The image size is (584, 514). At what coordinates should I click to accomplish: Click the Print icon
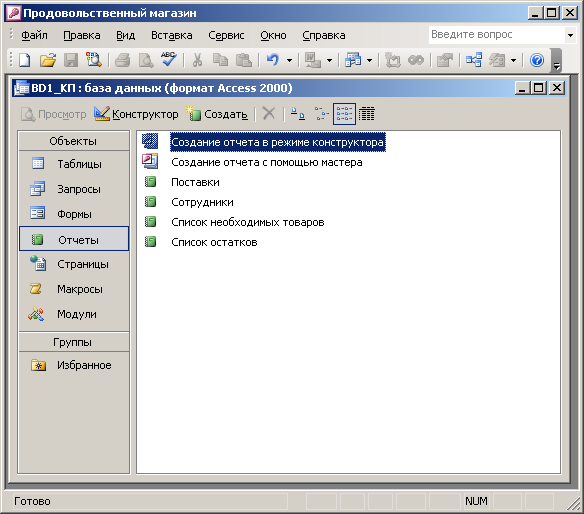click(122, 60)
